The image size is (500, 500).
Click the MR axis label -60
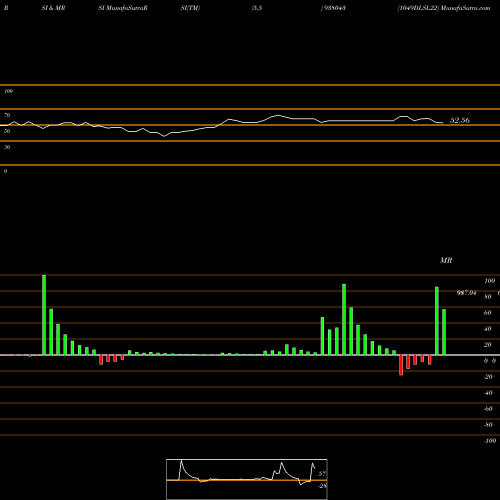pos(488,409)
